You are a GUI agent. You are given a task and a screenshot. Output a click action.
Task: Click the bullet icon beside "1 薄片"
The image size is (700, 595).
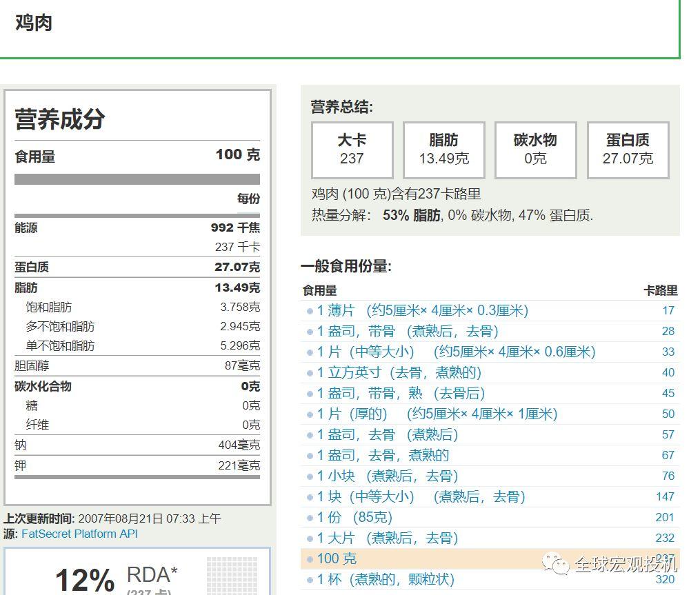click(x=312, y=310)
